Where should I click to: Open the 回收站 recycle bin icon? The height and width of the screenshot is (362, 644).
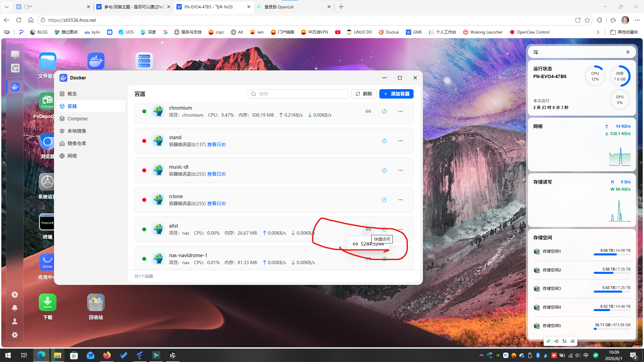pyautogui.click(x=96, y=307)
